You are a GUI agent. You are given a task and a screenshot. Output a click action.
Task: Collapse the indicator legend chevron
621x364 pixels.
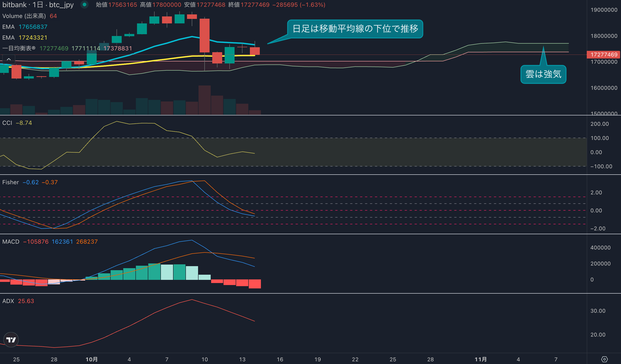pyautogui.click(x=9, y=59)
